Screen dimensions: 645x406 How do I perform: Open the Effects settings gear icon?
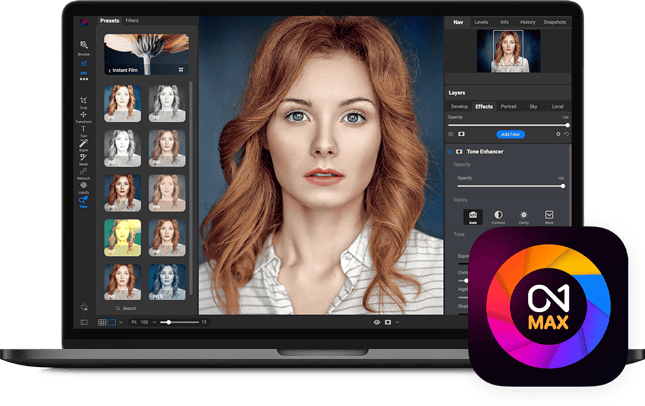click(x=558, y=134)
